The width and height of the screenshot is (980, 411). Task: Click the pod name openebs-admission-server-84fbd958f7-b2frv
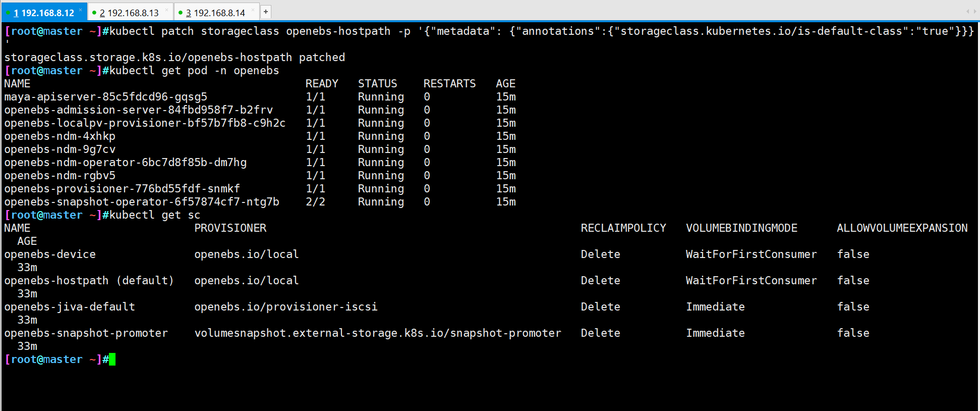click(x=139, y=110)
